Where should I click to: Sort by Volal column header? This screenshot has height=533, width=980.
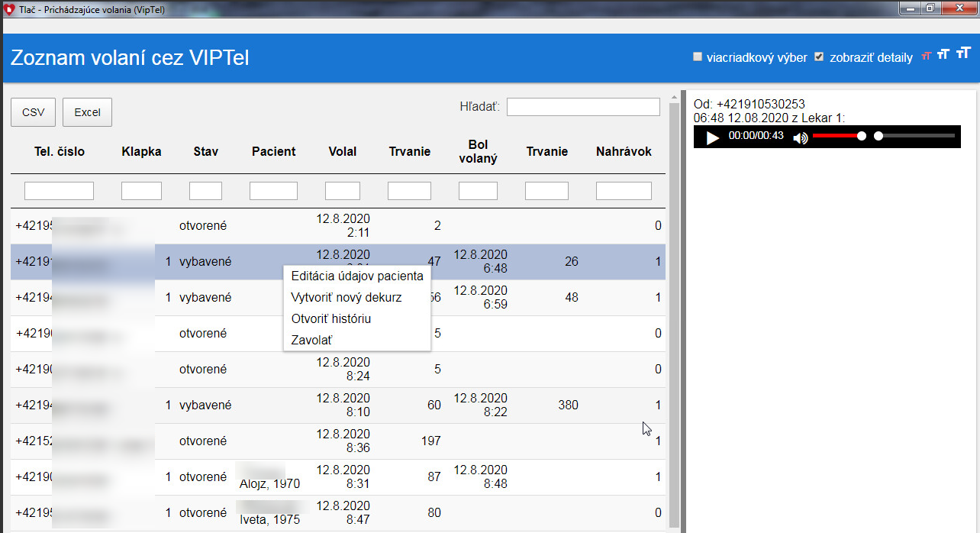click(343, 151)
